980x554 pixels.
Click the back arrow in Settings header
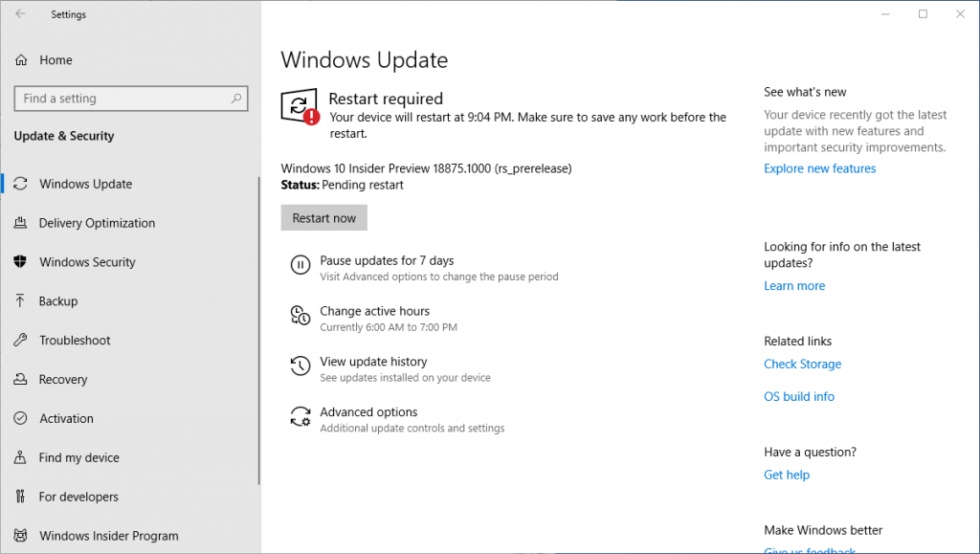tap(20, 14)
